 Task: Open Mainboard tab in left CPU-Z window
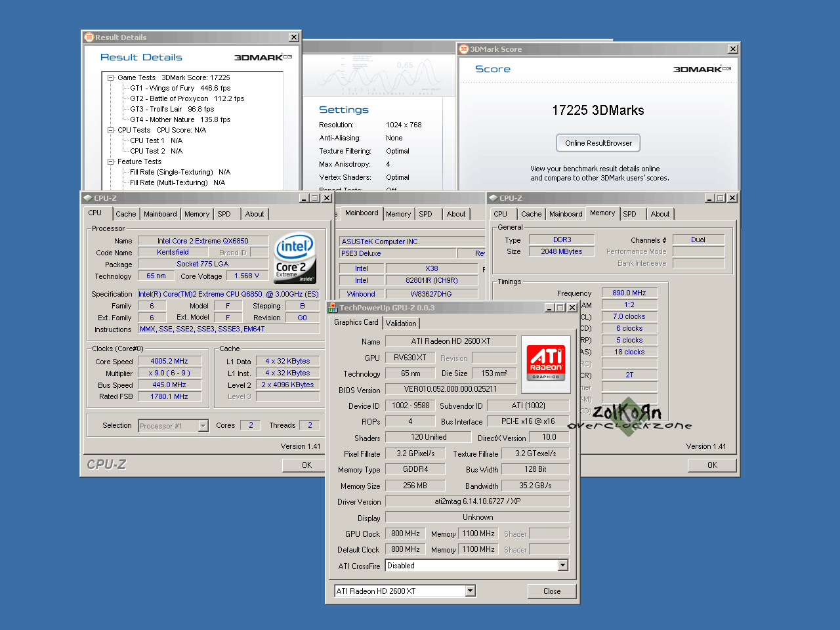click(160, 214)
